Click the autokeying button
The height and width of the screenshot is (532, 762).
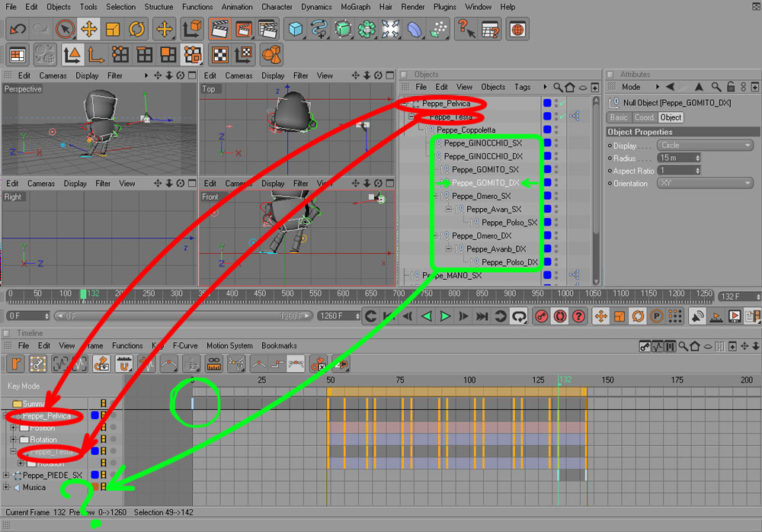pyautogui.click(x=560, y=316)
